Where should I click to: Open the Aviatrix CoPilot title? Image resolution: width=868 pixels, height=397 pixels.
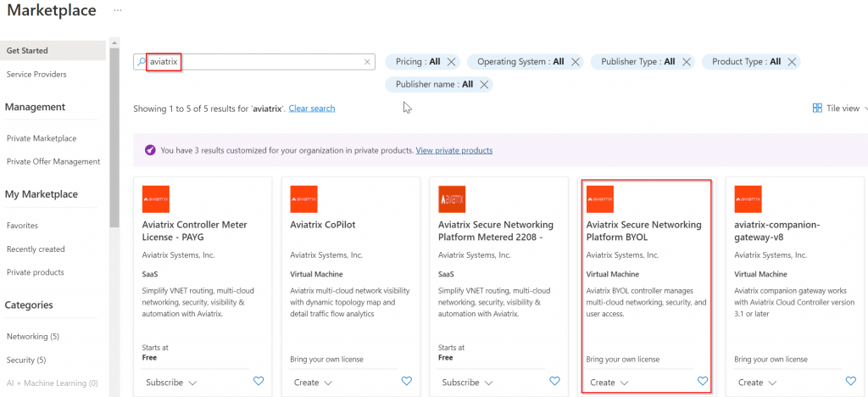pyautogui.click(x=323, y=225)
